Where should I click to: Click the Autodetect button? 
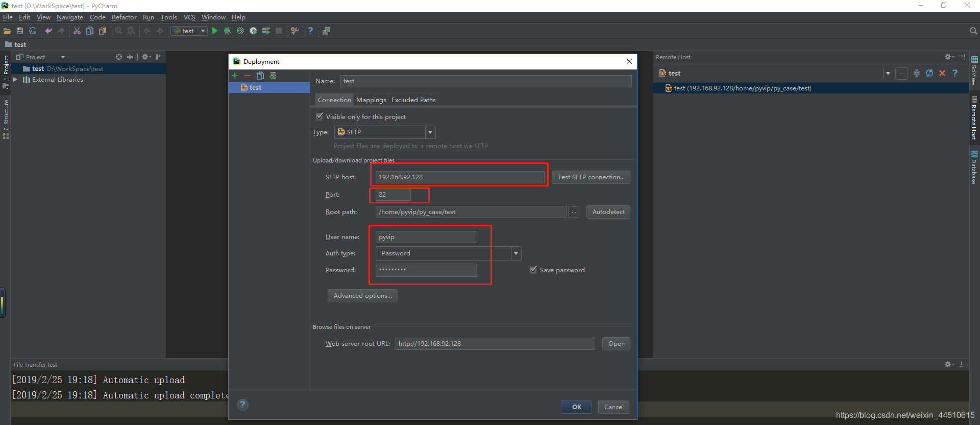coord(608,212)
